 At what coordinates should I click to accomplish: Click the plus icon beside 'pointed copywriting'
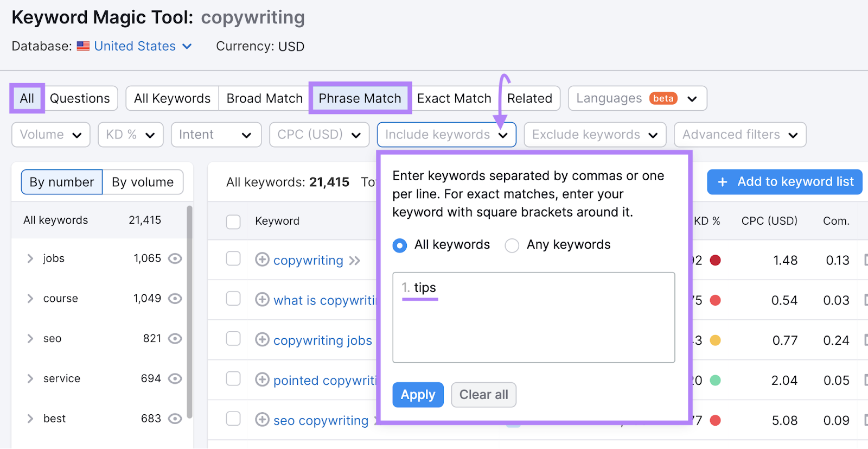262,380
